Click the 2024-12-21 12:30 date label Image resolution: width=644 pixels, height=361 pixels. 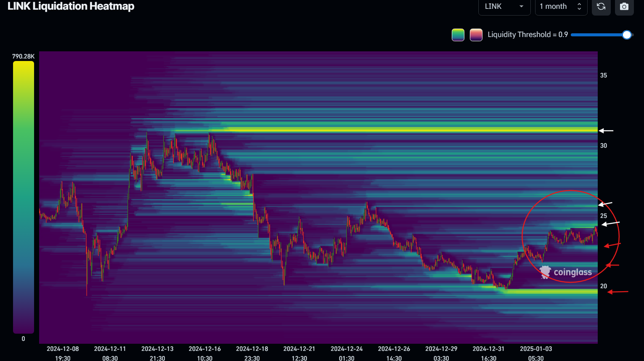299,353
